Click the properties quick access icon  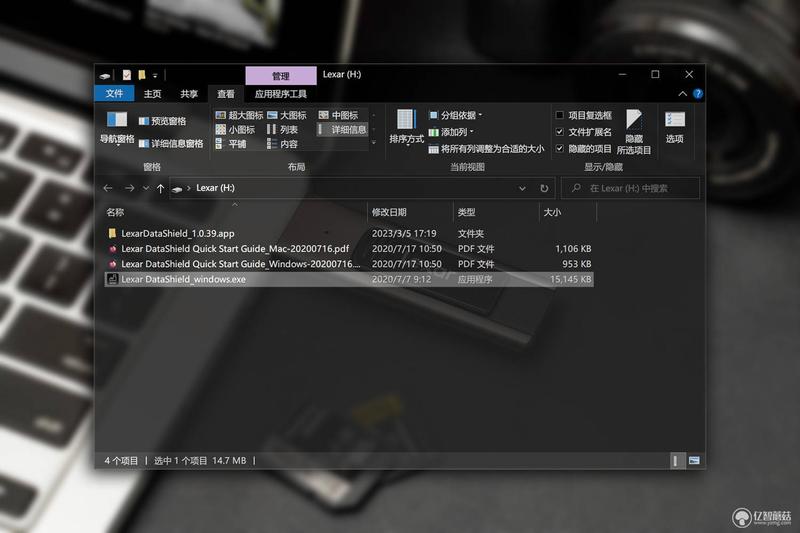click(127, 75)
